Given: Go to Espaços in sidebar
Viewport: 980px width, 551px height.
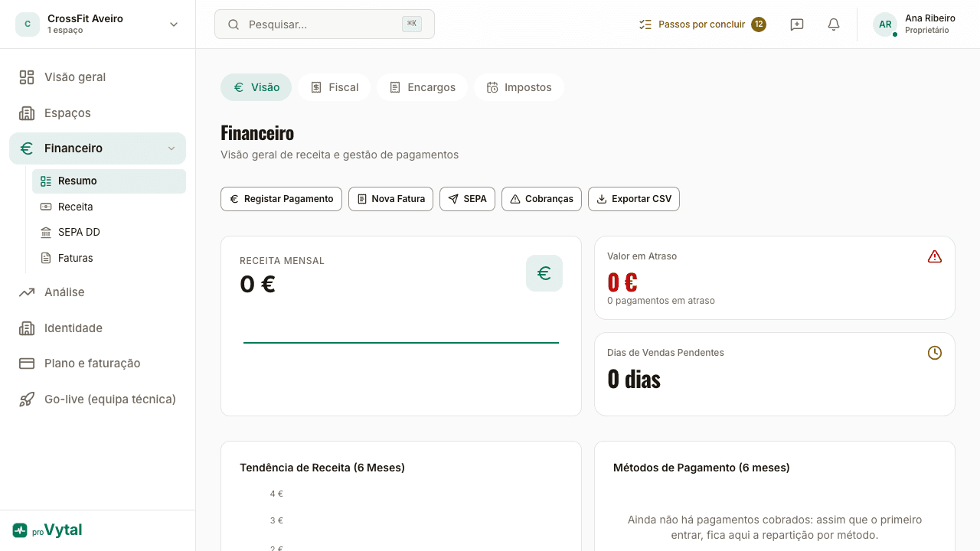Looking at the screenshot, I should click(x=98, y=113).
